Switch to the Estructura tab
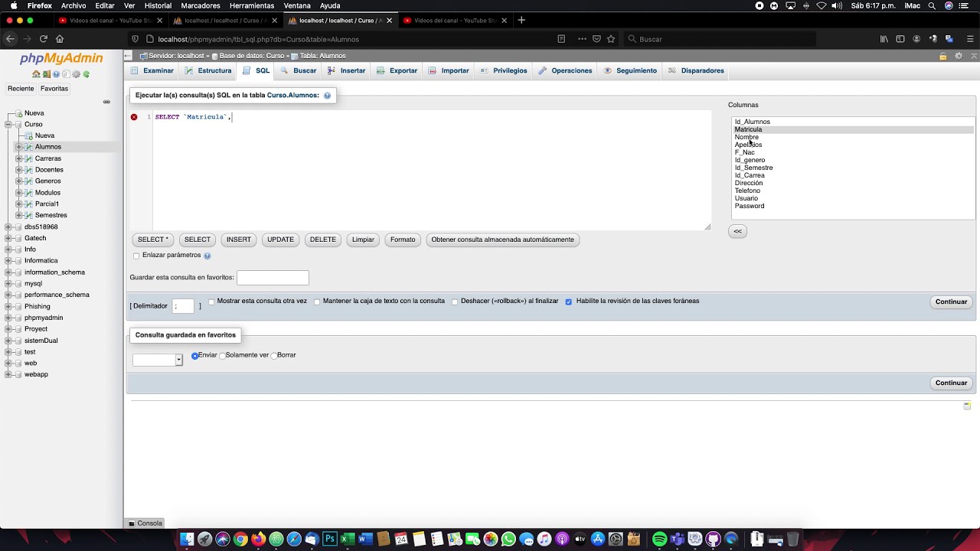The width and height of the screenshot is (980, 551). coord(207,70)
